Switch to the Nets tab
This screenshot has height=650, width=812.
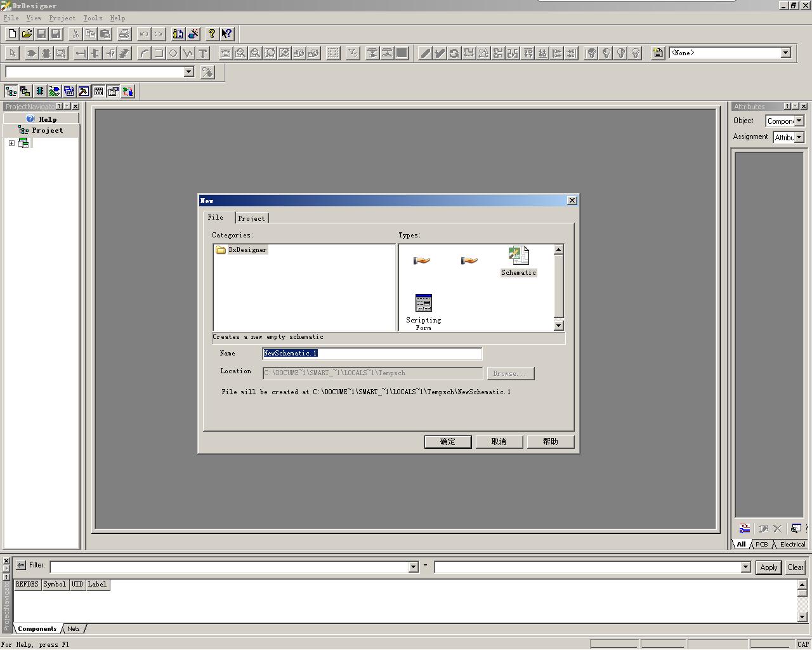tap(74, 629)
